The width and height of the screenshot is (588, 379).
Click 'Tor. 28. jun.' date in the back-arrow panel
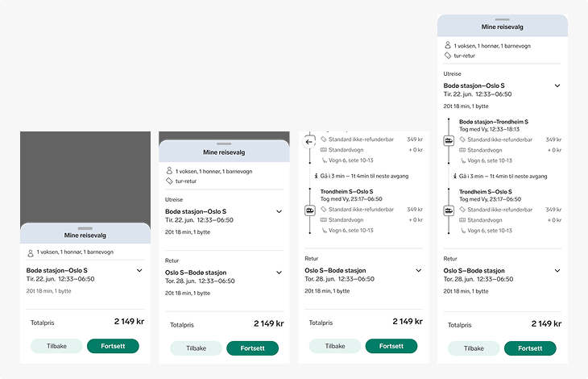tap(320, 279)
